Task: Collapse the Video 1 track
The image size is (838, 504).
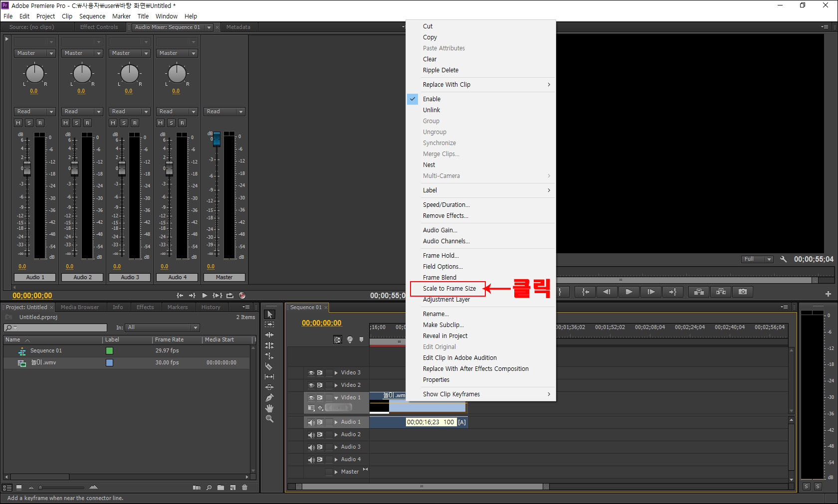Action: [x=336, y=398]
